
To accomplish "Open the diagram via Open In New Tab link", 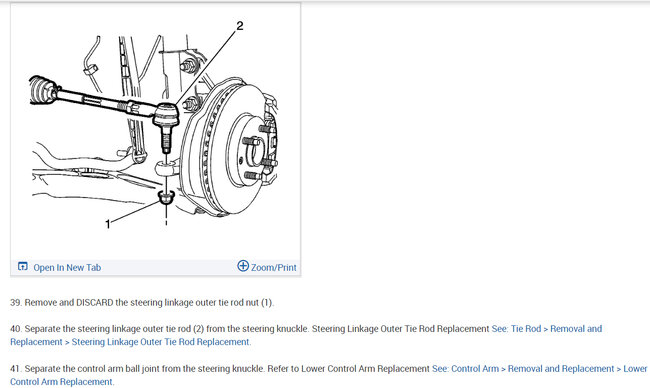I will 67,268.
